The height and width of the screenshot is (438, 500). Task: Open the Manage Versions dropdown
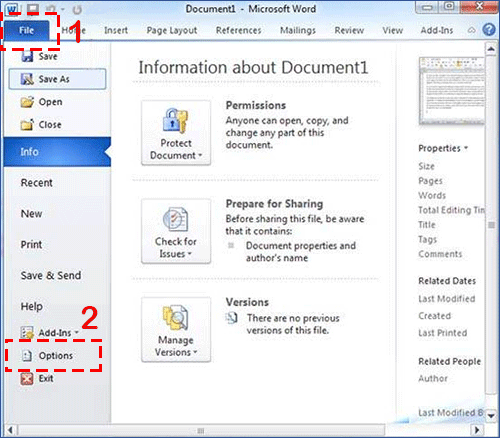176,329
